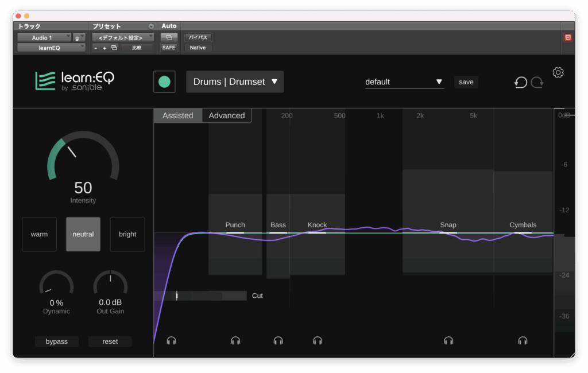Click the preset copy settings icon
588x373 pixels.
114,48
